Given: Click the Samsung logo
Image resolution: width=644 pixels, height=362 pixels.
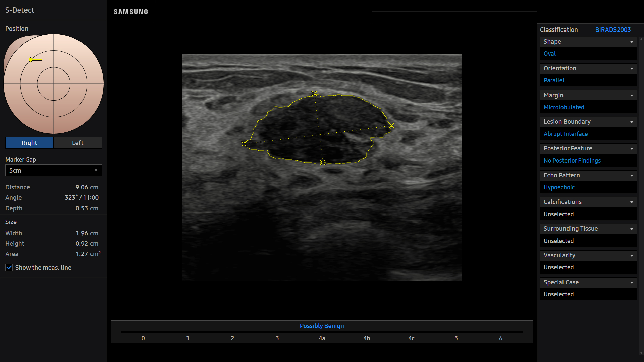Looking at the screenshot, I should tap(131, 12).
